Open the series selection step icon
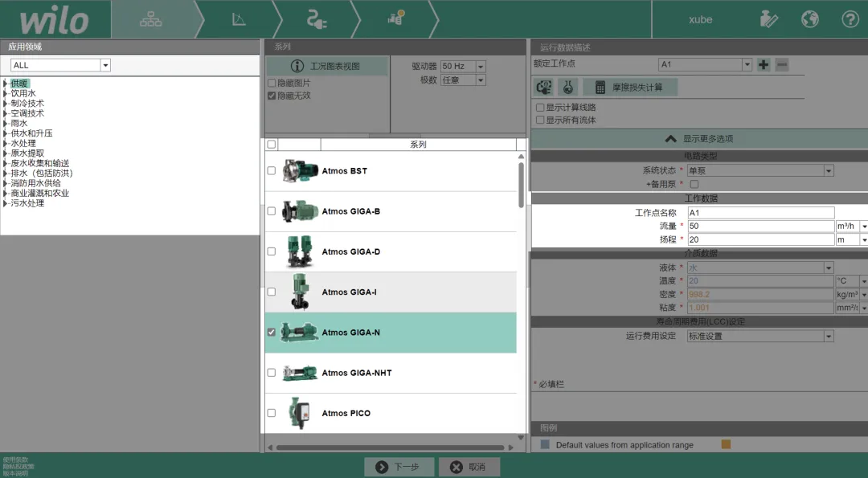Viewport: 868px width, 478px height. (x=150, y=20)
